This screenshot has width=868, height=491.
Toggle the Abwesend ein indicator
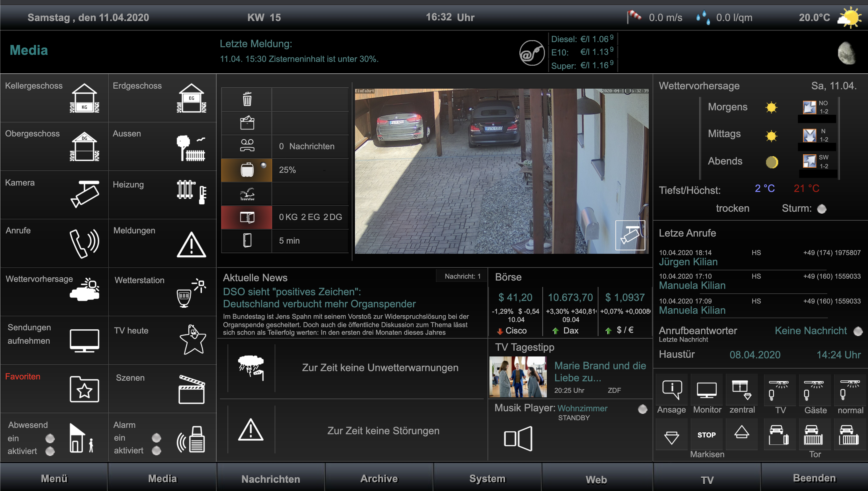50,438
